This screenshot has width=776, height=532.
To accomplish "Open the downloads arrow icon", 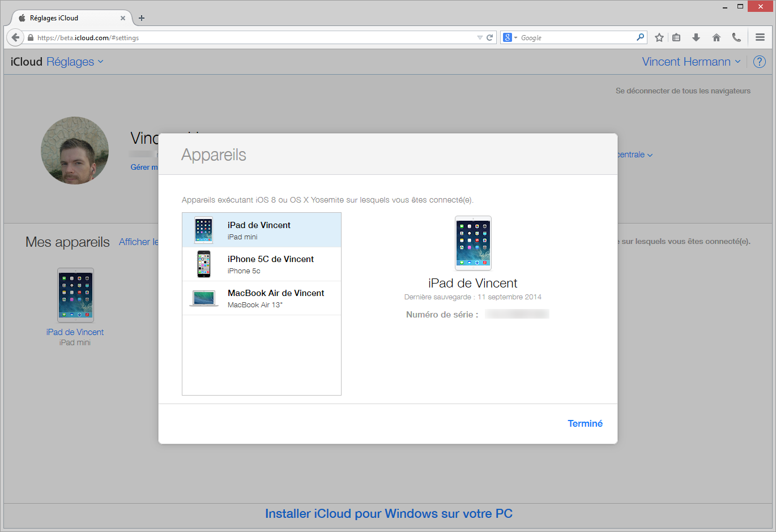I will coord(696,37).
